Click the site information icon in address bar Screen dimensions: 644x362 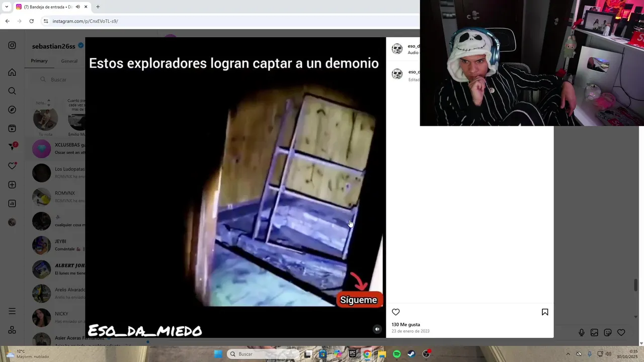point(46,21)
